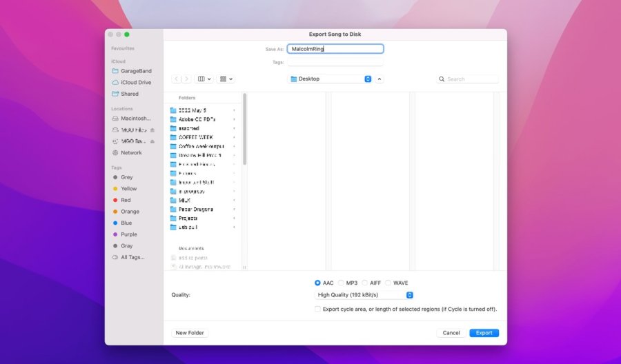Click the file list vertical scrollbar
The height and width of the screenshot is (364, 621).
click(x=245, y=129)
